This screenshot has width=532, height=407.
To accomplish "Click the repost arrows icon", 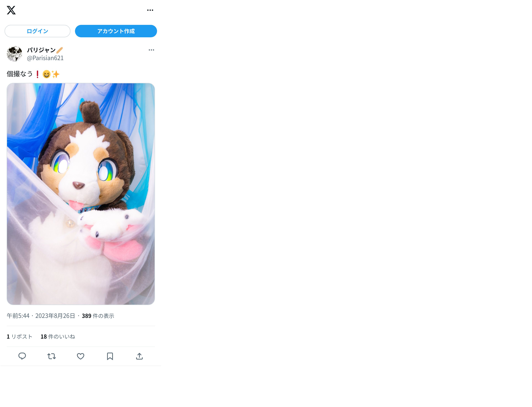I will (x=52, y=356).
